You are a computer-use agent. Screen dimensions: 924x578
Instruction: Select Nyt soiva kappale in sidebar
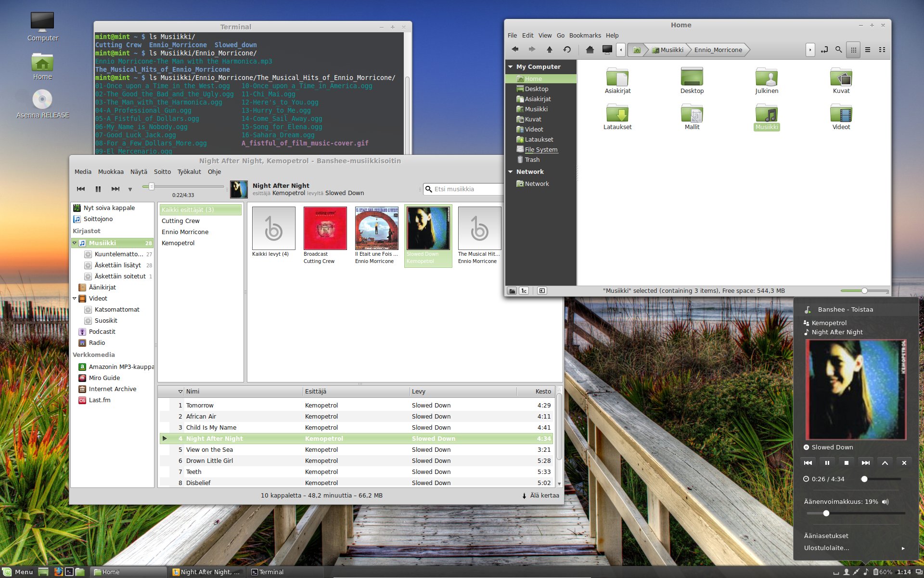click(112, 208)
